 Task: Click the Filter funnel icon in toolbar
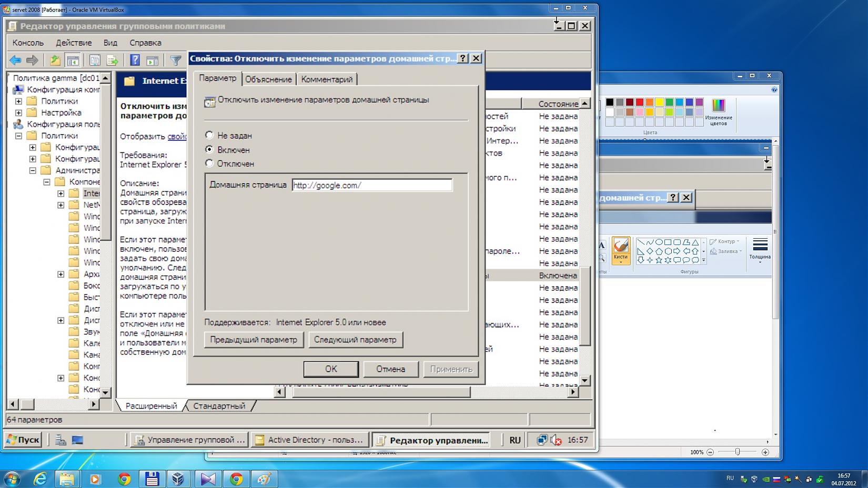pos(175,60)
